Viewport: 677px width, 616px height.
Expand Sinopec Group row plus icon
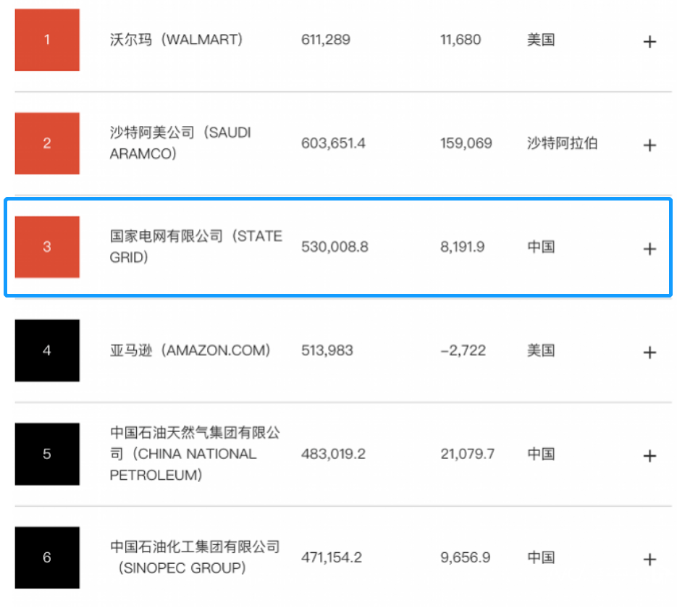tap(649, 560)
